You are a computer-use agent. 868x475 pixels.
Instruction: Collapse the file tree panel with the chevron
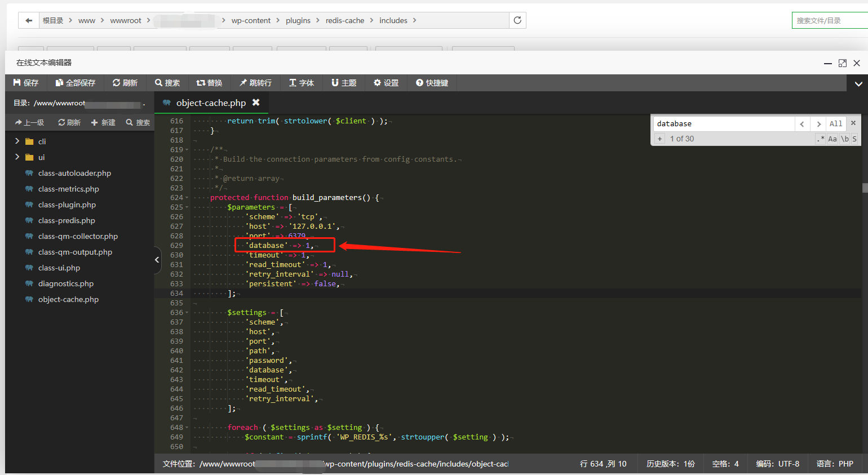pos(157,260)
